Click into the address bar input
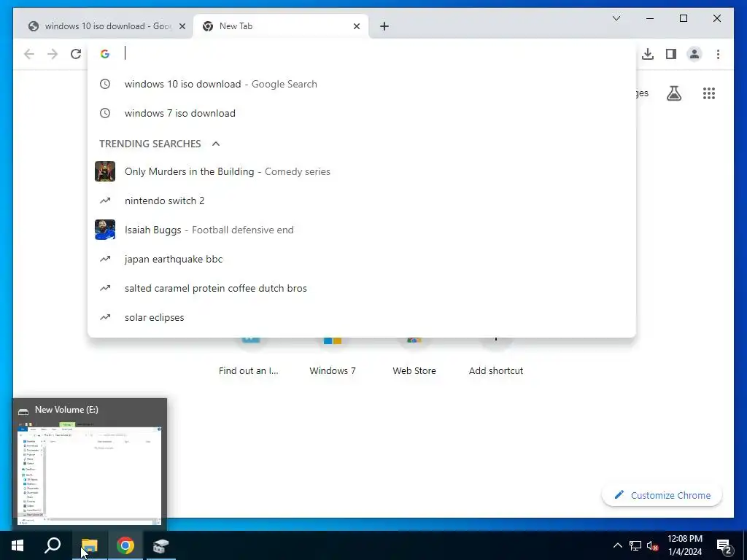 [376, 53]
